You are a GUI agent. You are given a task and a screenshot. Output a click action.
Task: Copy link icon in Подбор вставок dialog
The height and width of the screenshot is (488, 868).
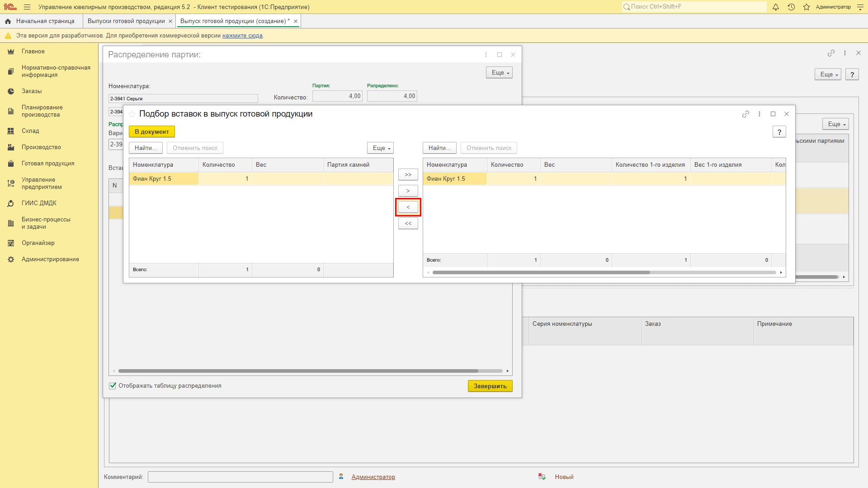746,114
